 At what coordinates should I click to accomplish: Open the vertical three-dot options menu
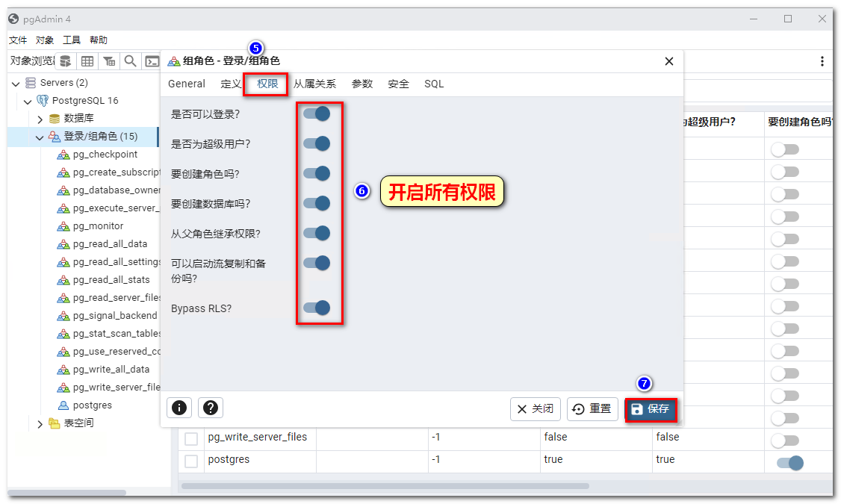822,61
